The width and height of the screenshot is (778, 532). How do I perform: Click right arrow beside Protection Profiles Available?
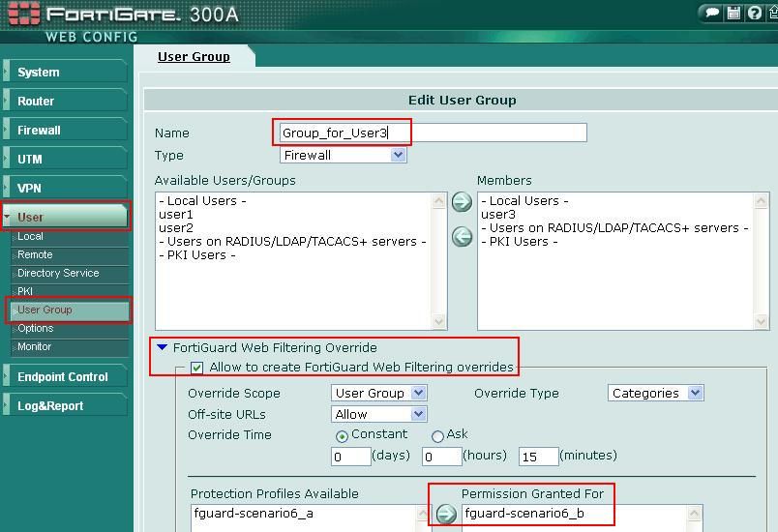tap(445, 514)
